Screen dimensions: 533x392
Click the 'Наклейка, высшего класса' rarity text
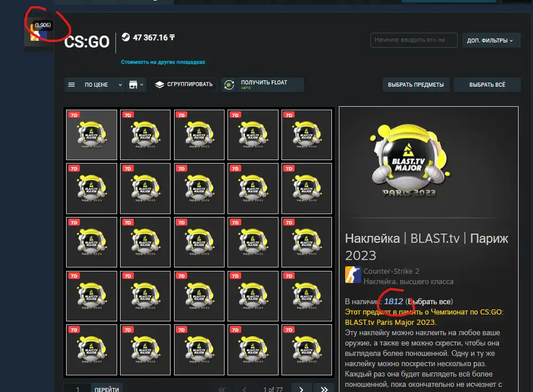click(408, 282)
